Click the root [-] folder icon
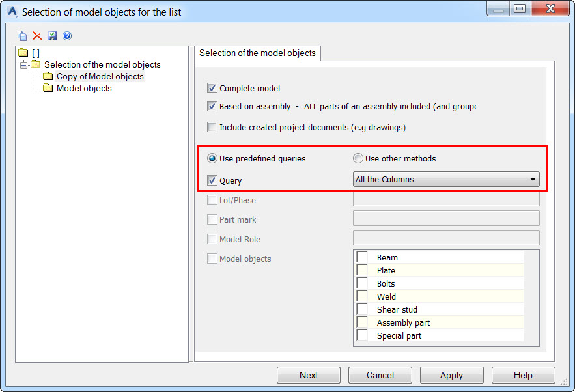 coord(23,52)
